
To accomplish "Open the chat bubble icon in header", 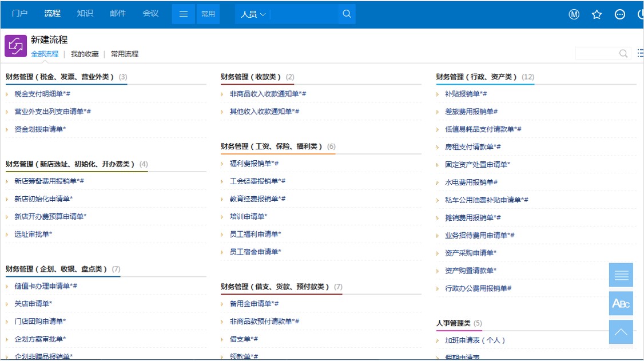I will 620,14.
